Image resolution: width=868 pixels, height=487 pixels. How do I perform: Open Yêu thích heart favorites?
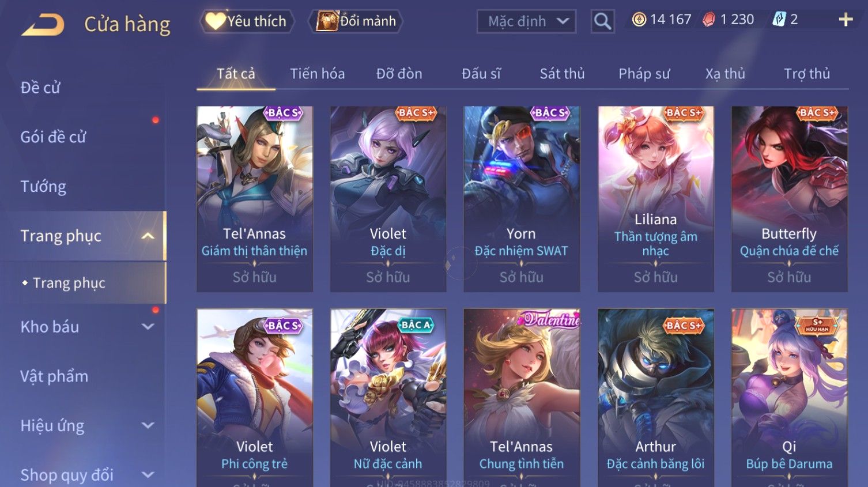click(x=247, y=21)
